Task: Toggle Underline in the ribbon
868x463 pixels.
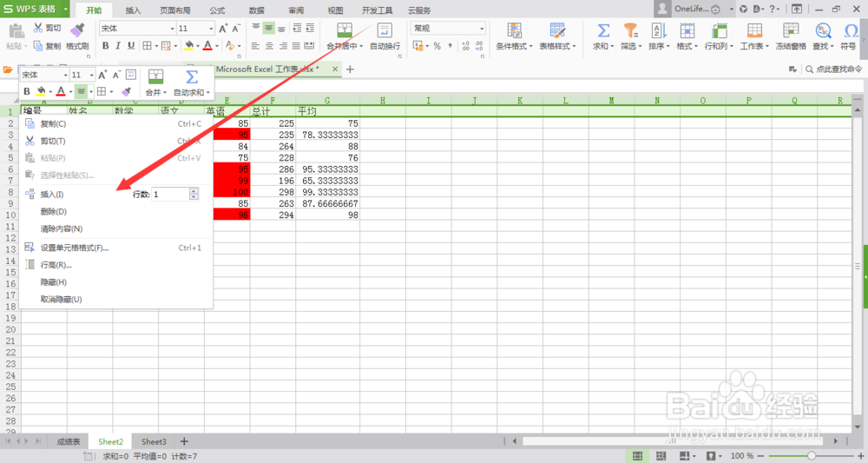Action: point(131,46)
